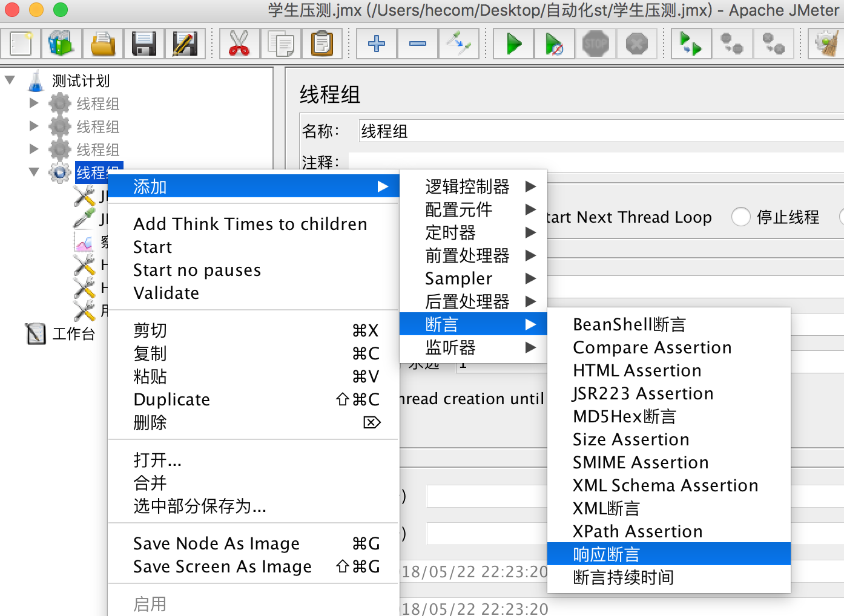The image size is (844, 616).
Task: Click the New test plan toolbar icon
Action: tap(21, 44)
